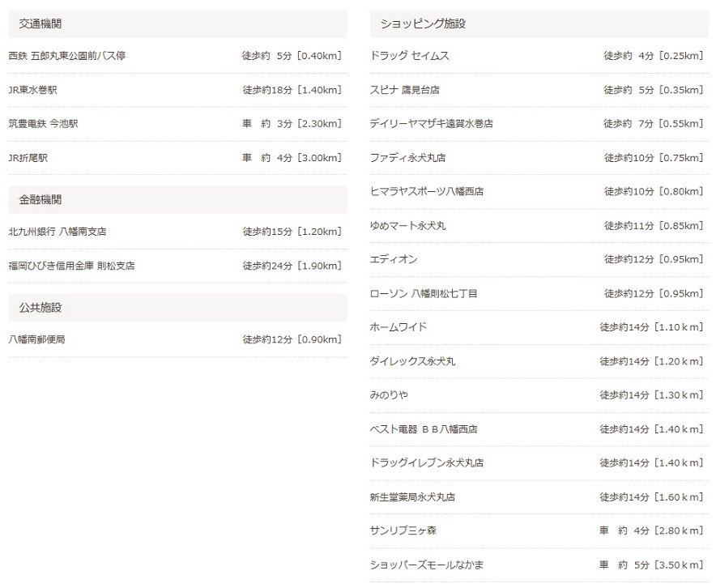Image resolution: width=716 pixels, height=588 pixels.
Task: Click 福岡ひびき信用金庫 則松支店 name
Action: click(72, 266)
